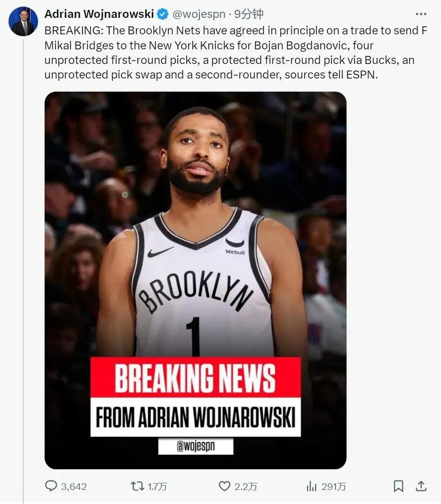Toggle the bookmark icon
This screenshot has width=441, height=504.
399,486
